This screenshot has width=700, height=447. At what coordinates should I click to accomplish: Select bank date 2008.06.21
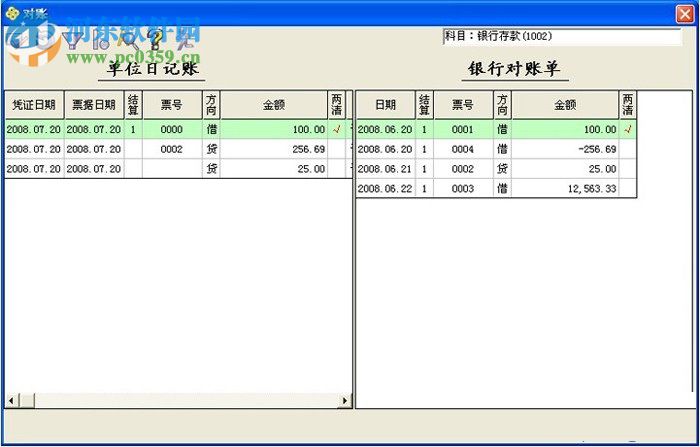click(386, 169)
